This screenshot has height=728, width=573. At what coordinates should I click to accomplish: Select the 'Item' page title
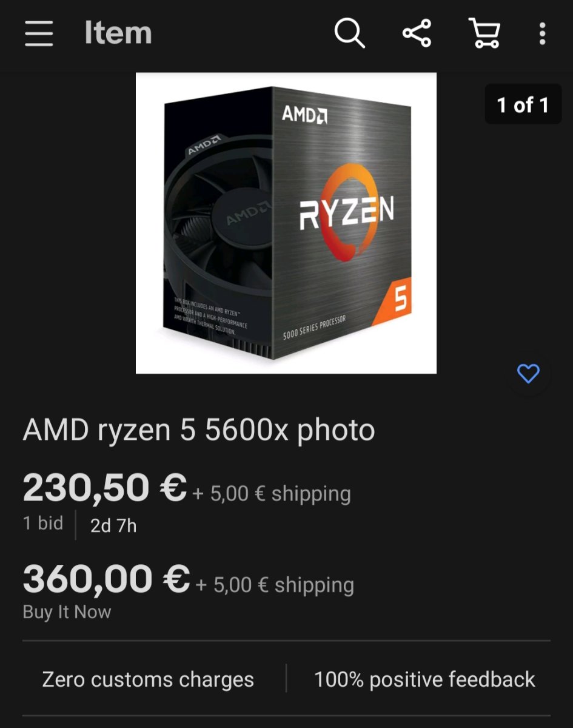pos(118,33)
